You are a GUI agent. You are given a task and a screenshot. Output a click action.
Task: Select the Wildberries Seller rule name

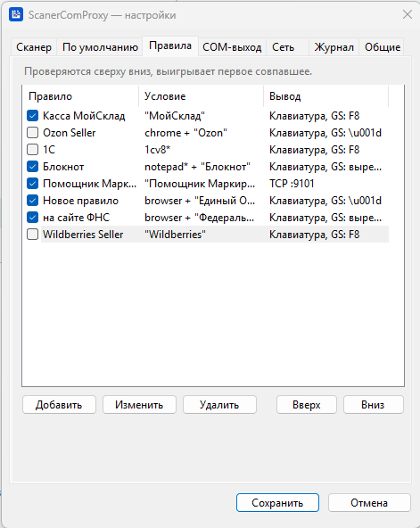83,235
